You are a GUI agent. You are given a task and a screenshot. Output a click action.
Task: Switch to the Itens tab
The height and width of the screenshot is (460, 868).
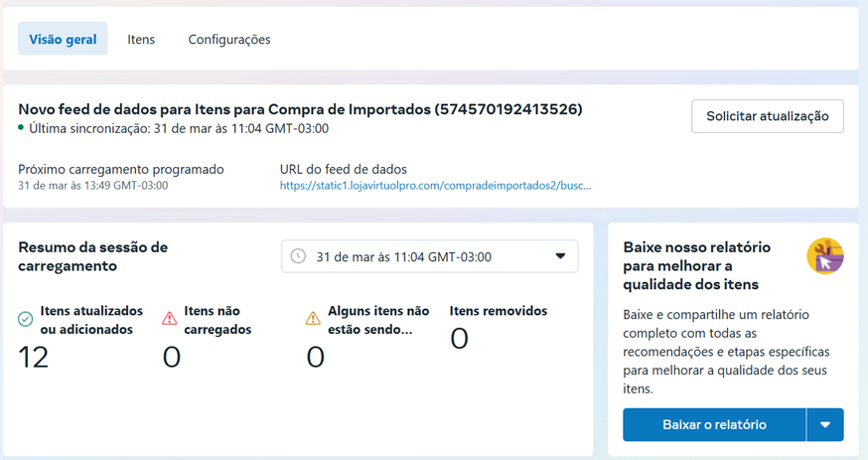141,40
